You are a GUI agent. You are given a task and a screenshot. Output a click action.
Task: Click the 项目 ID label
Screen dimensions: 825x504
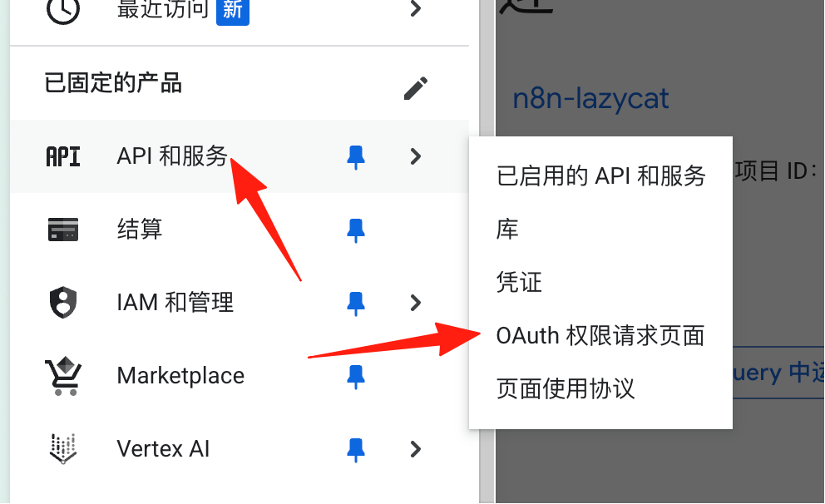(x=777, y=171)
